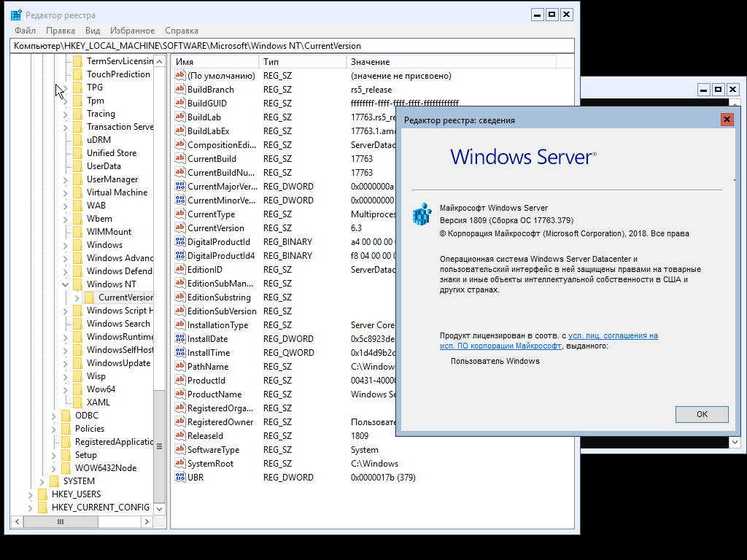
Task: Click the QWORD icon beside InstallTime
Action: 179,352
